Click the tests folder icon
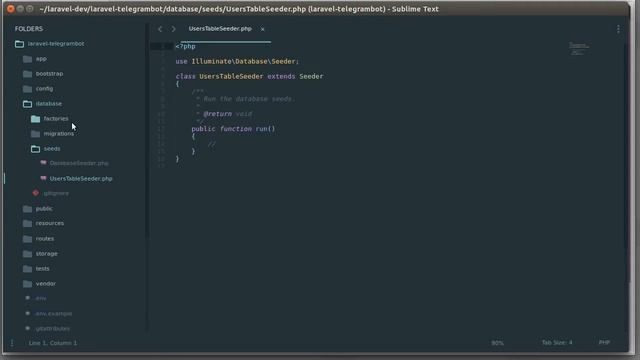Screen dimensions: 640x360 click(27, 269)
